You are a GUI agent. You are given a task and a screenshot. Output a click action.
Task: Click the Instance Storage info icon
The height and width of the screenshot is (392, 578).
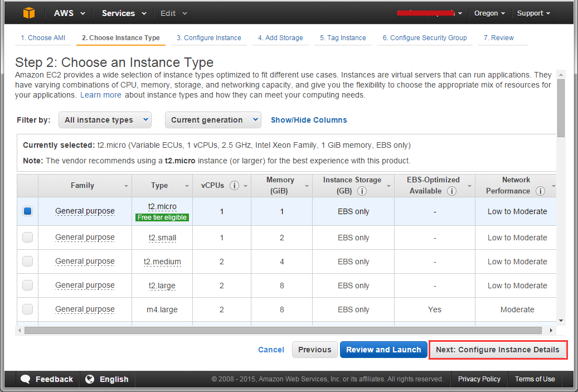(362, 191)
